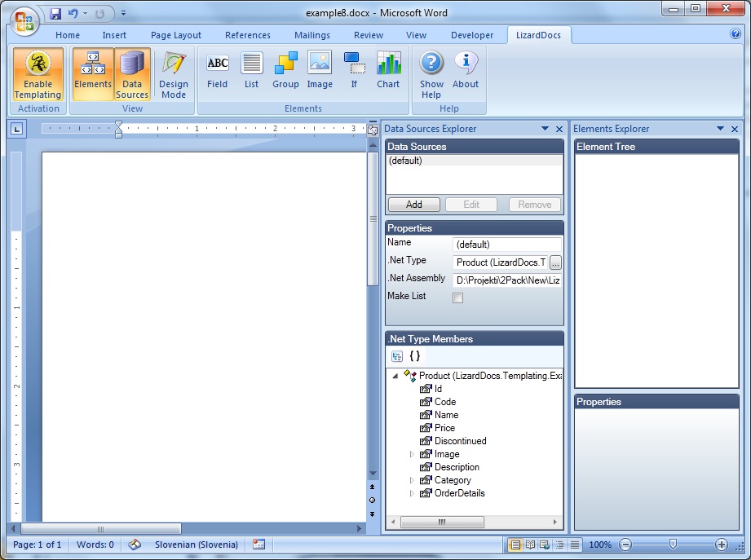The width and height of the screenshot is (751, 560).
Task: Open Select Browse Object button
Action: (372, 500)
